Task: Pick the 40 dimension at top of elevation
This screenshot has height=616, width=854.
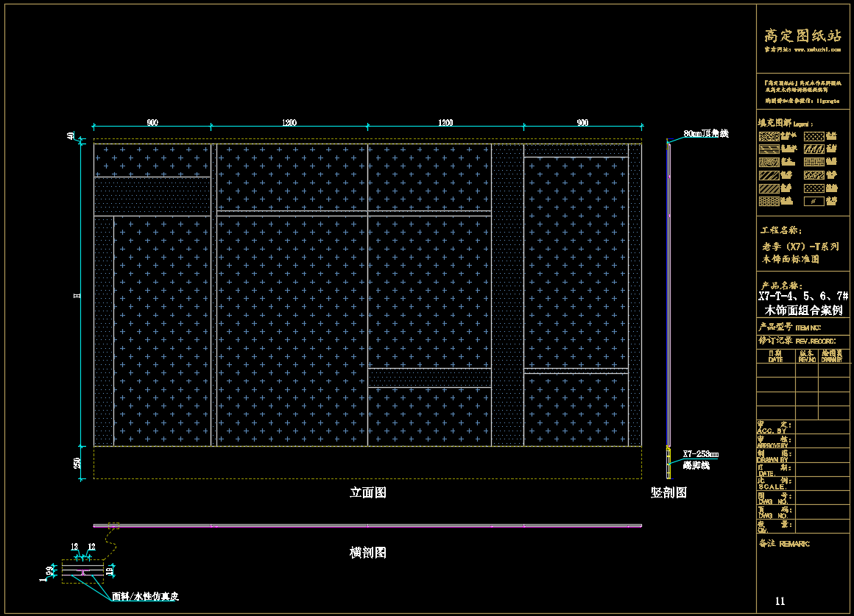Action: 71,136
